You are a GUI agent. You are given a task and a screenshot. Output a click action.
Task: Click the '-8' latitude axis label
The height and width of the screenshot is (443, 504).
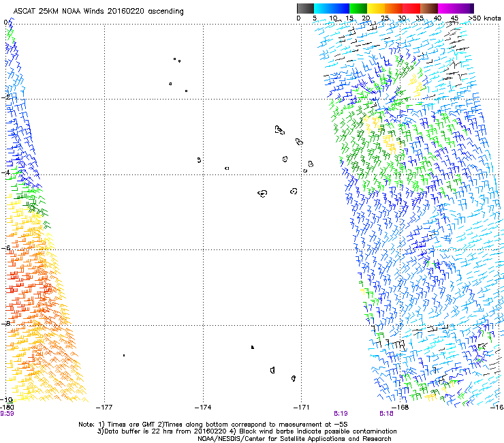tap(5, 323)
